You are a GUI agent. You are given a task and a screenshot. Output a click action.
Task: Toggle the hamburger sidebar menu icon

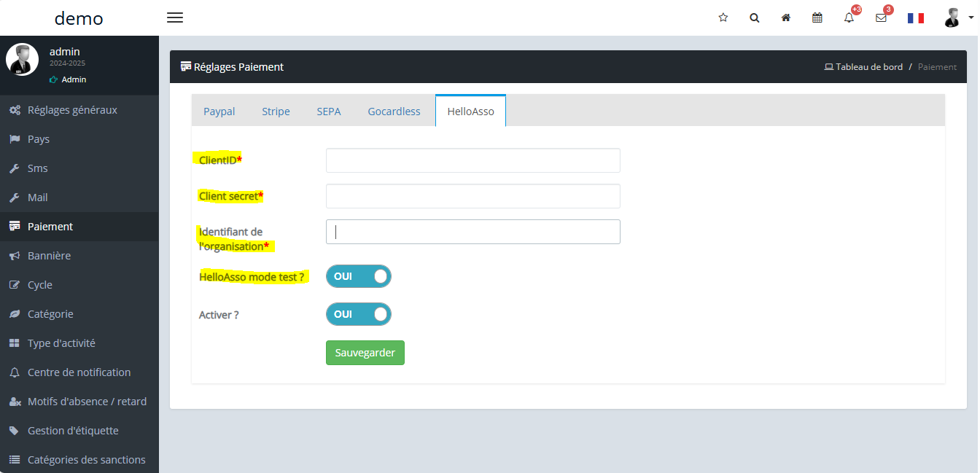(175, 17)
